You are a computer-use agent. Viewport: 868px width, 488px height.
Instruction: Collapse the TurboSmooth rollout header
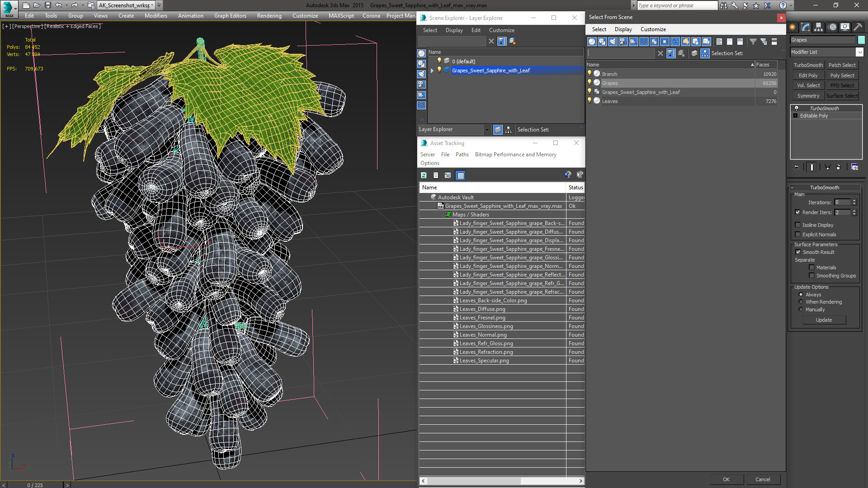(x=825, y=188)
